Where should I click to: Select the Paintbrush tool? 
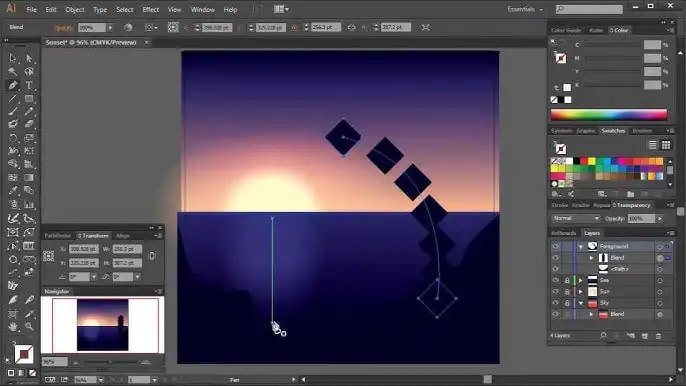[x=13, y=111]
